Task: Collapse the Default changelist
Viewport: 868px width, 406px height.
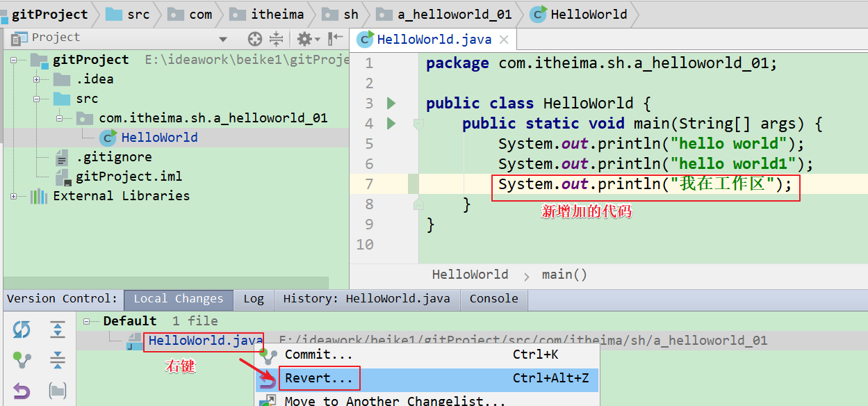Action: point(87,321)
